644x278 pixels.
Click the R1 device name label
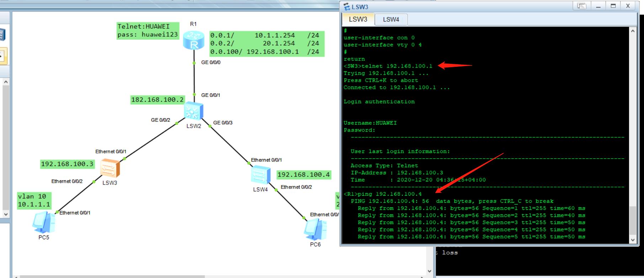point(193,24)
